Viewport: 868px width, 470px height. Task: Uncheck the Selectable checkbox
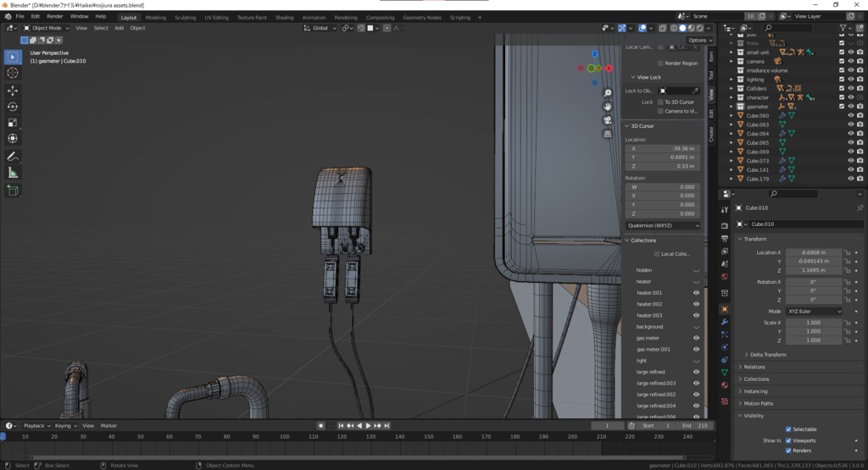coord(788,429)
